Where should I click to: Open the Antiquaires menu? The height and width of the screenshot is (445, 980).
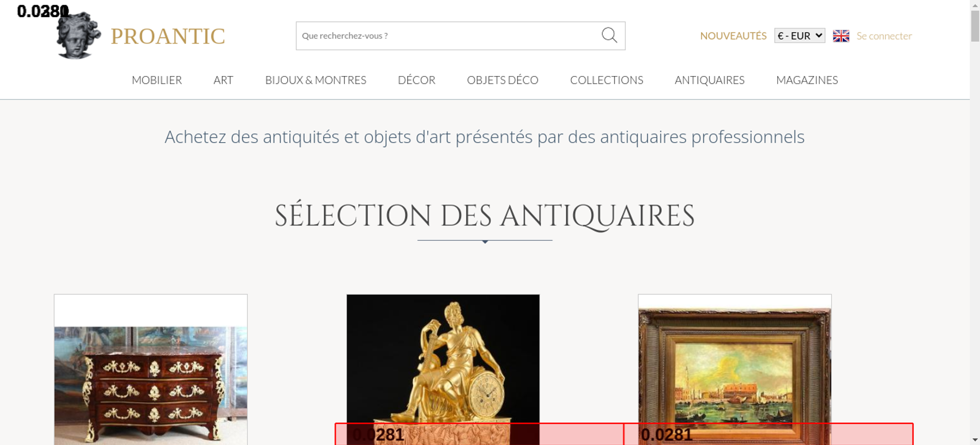[709, 80]
